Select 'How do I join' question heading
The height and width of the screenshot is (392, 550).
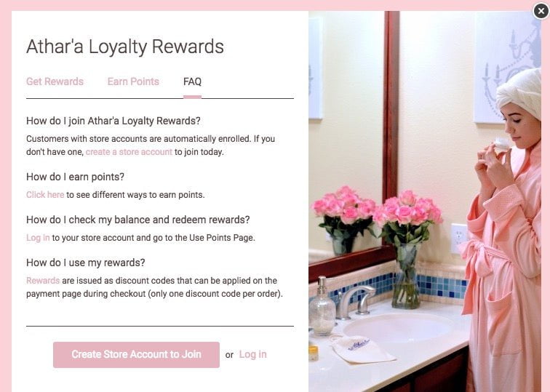(113, 121)
